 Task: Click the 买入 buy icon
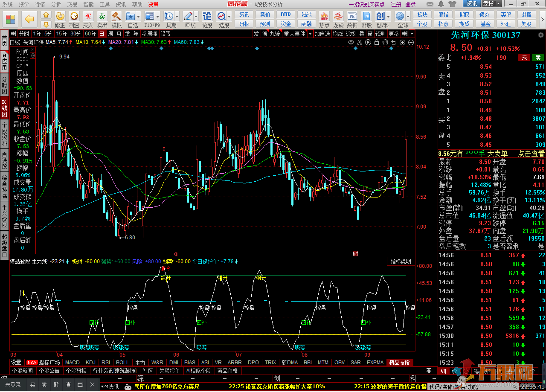point(88,16)
